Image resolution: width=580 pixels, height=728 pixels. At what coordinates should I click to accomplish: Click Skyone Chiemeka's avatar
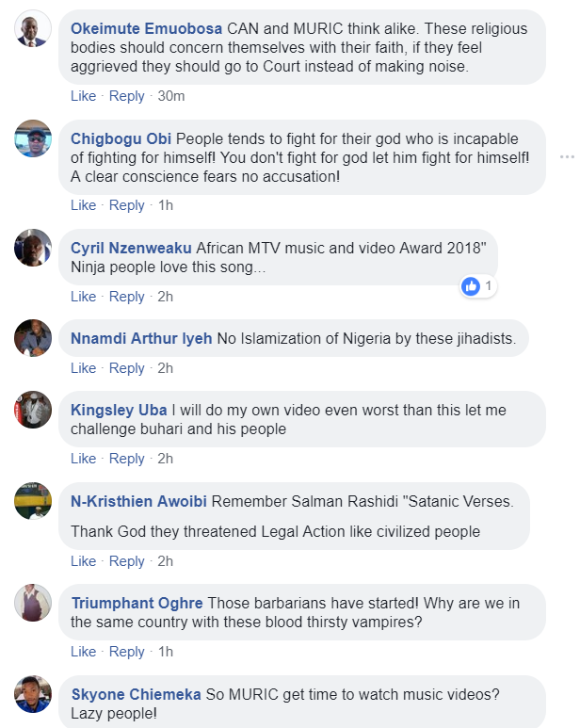tap(33, 694)
